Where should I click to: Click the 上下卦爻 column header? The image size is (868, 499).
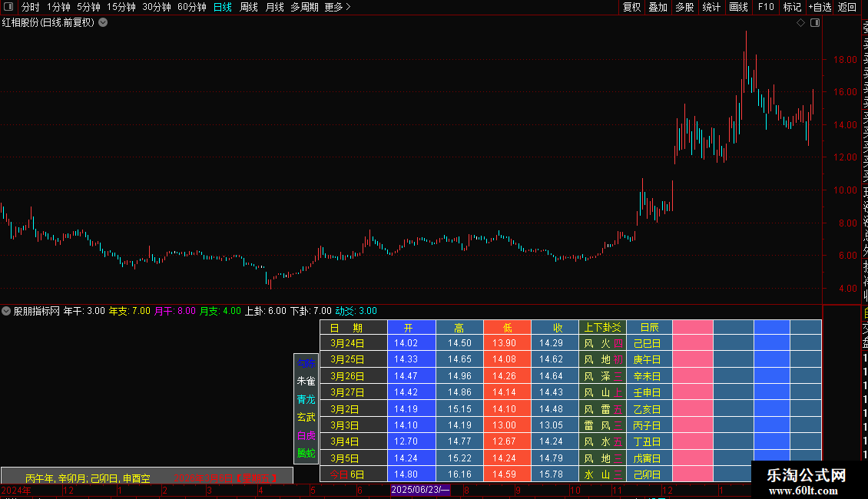click(x=603, y=328)
